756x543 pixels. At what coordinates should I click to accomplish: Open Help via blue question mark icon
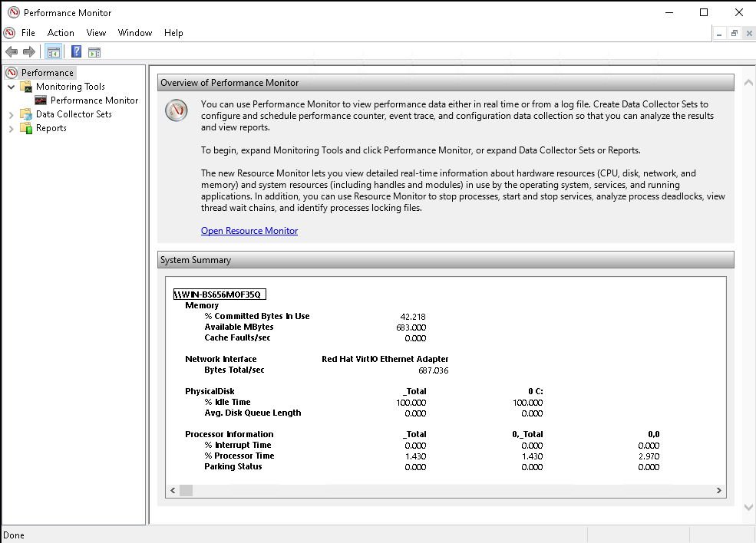(x=76, y=51)
